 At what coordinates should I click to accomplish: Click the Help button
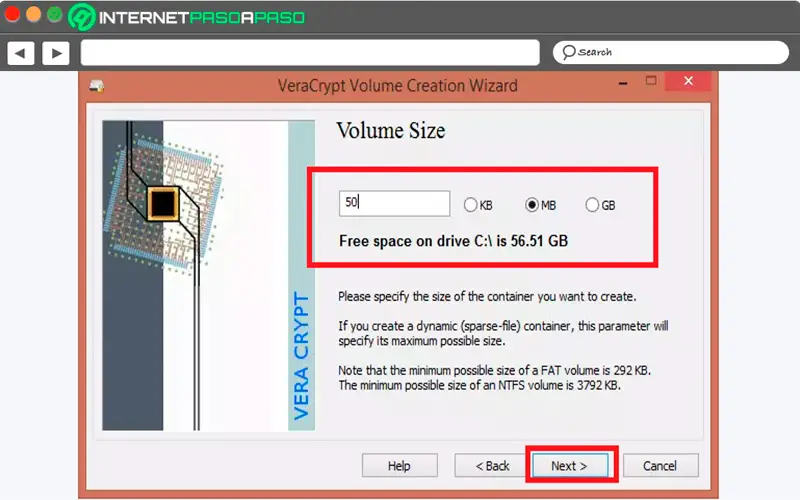coord(399,466)
